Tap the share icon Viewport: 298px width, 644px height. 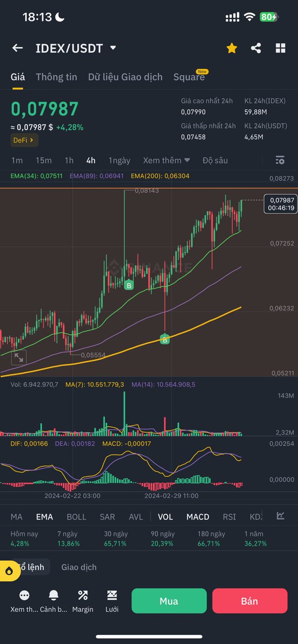256,48
